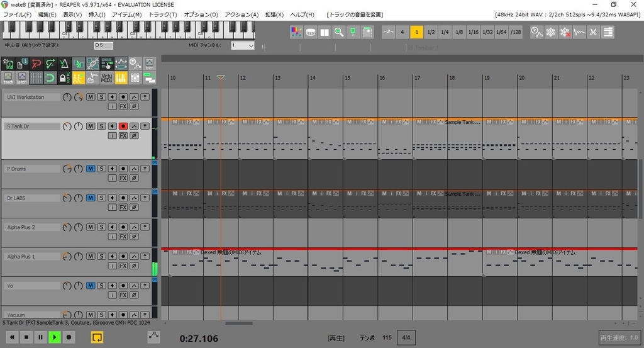This screenshot has height=348, width=644.
Task: Open the 編集(E) menu
Action: [47, 14]
